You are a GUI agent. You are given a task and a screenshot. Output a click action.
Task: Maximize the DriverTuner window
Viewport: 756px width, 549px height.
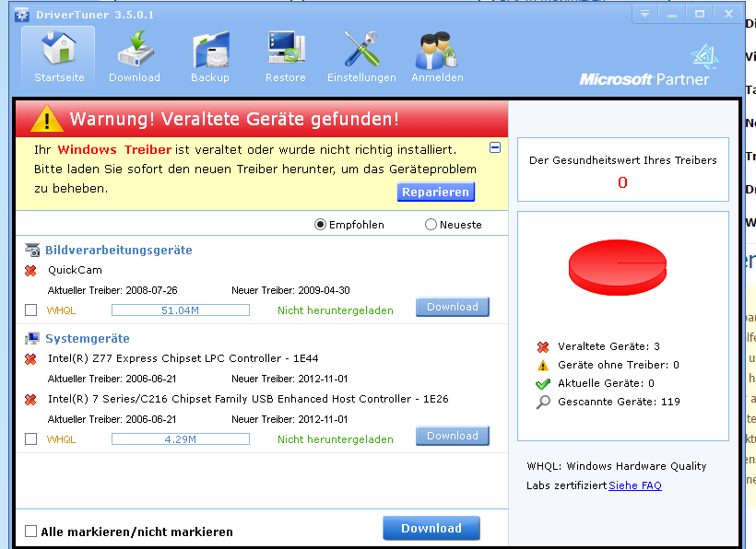point(700,14)
